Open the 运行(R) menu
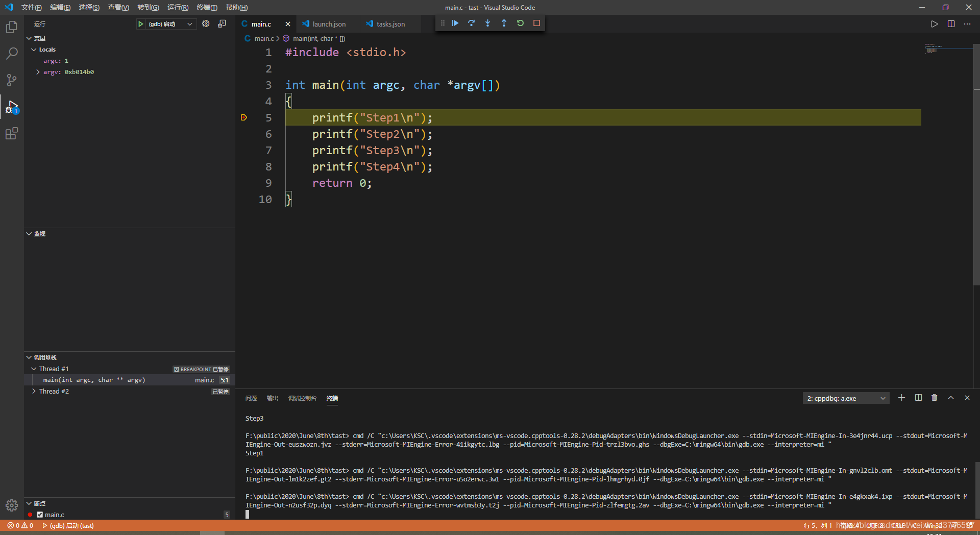980x535 pixels. [x=178, y=7]
